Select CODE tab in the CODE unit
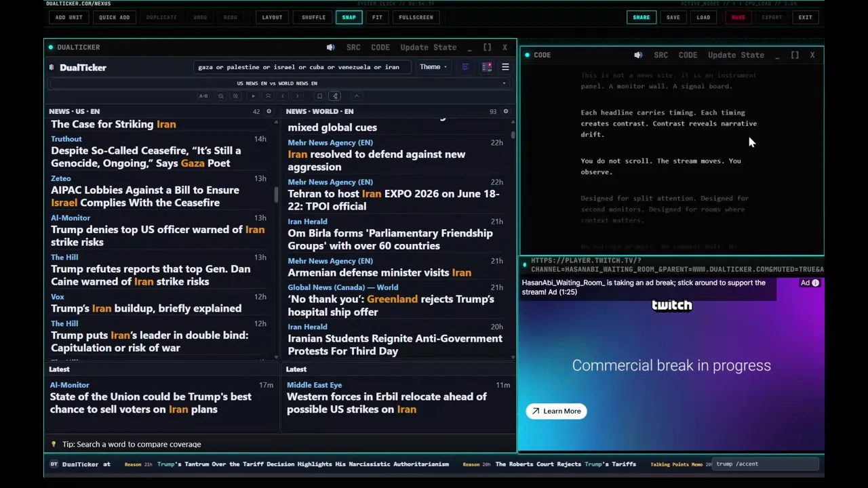868x488 pixels. 688,55
